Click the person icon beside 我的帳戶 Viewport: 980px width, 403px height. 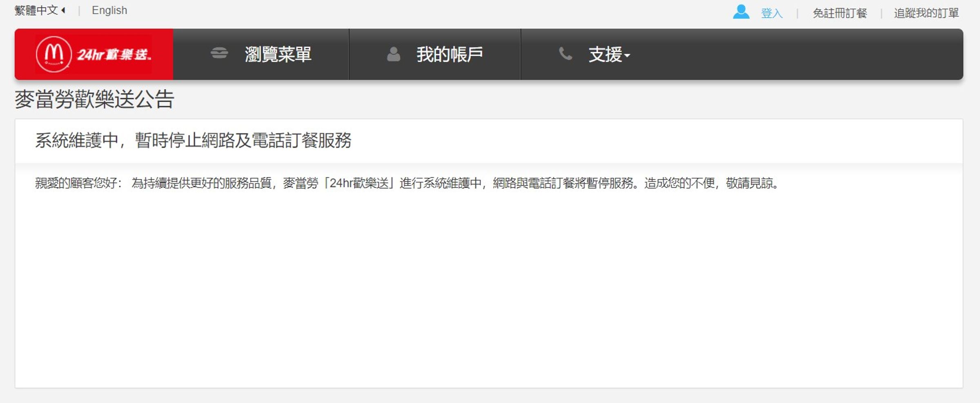point(394,54)
